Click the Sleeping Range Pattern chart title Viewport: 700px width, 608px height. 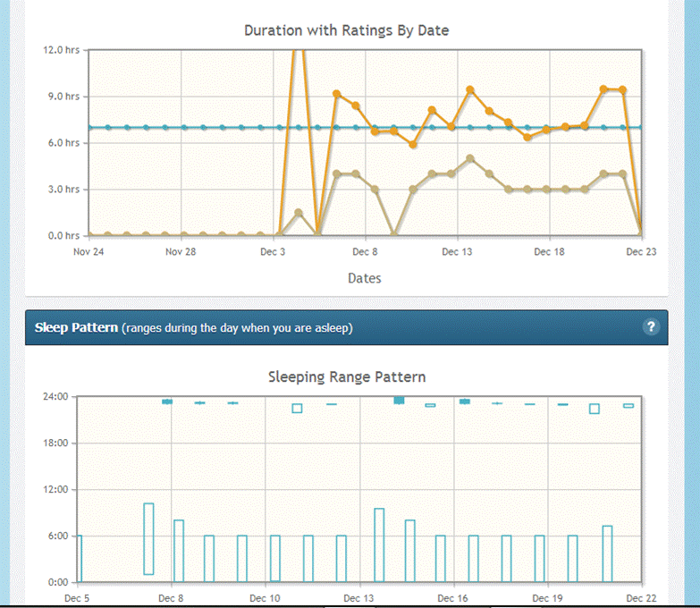347,376
